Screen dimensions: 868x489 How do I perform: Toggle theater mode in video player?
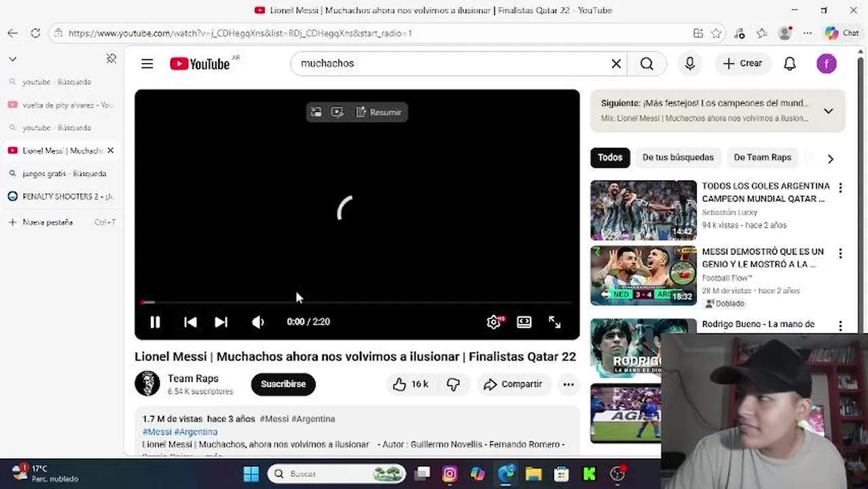point(524,322)
